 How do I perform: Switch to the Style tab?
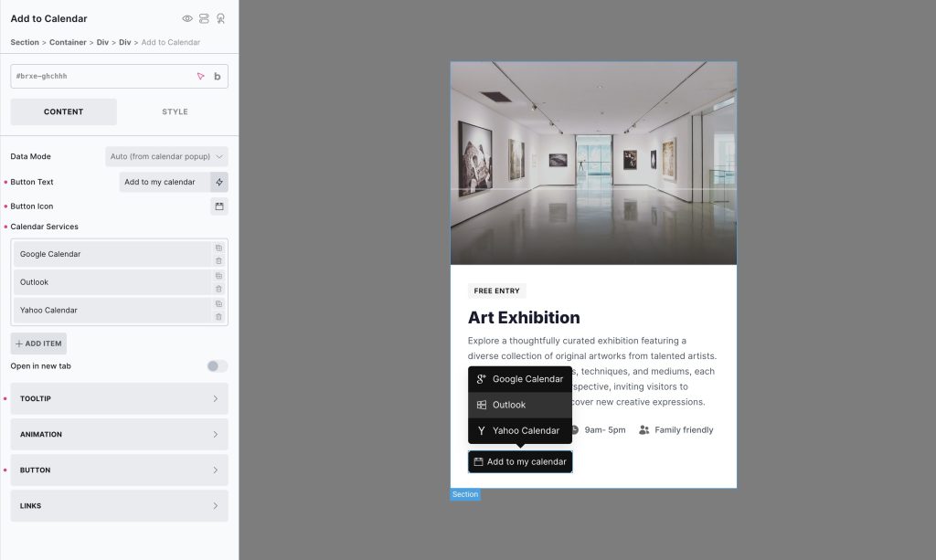pyautogui.click(x=175, y=111)
